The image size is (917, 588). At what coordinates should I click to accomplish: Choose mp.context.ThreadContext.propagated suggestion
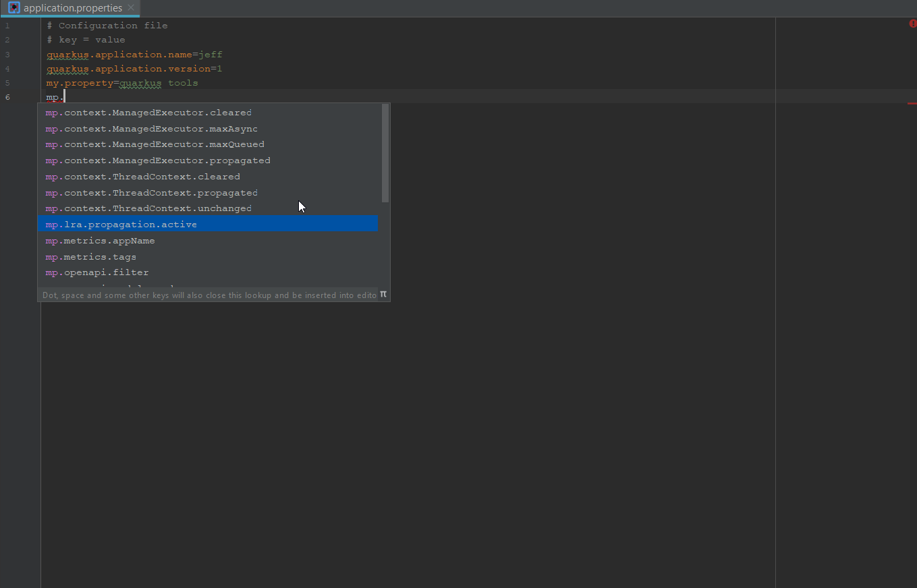[x=151, y=192]
